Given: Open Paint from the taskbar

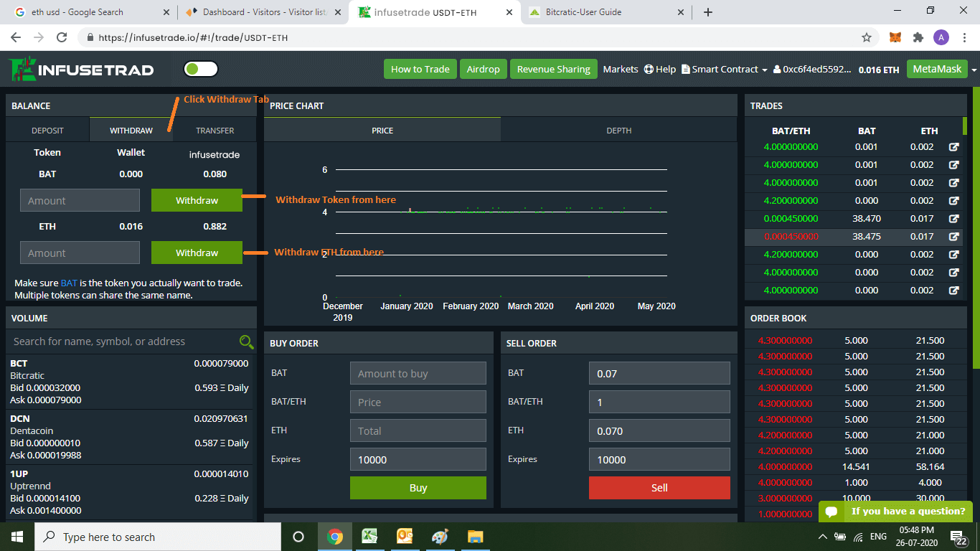Looking at the screenshot, I should pyautogui.click(x=440, y=537).
